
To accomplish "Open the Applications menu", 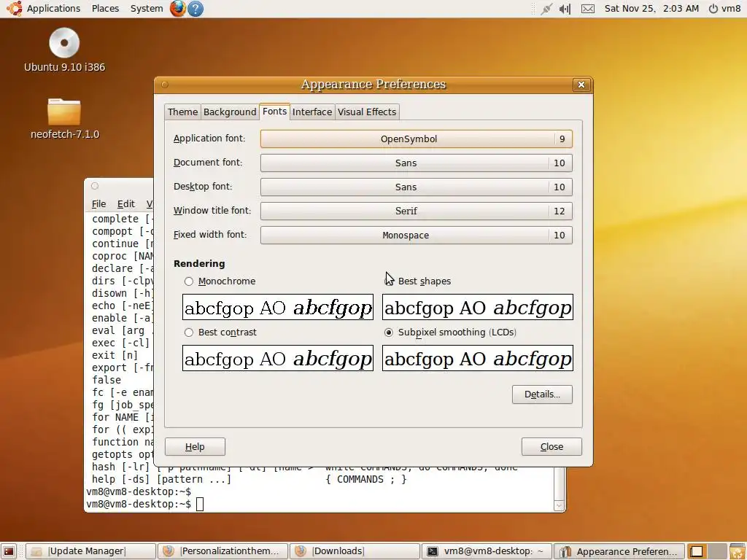I will (x=53, y=9).
